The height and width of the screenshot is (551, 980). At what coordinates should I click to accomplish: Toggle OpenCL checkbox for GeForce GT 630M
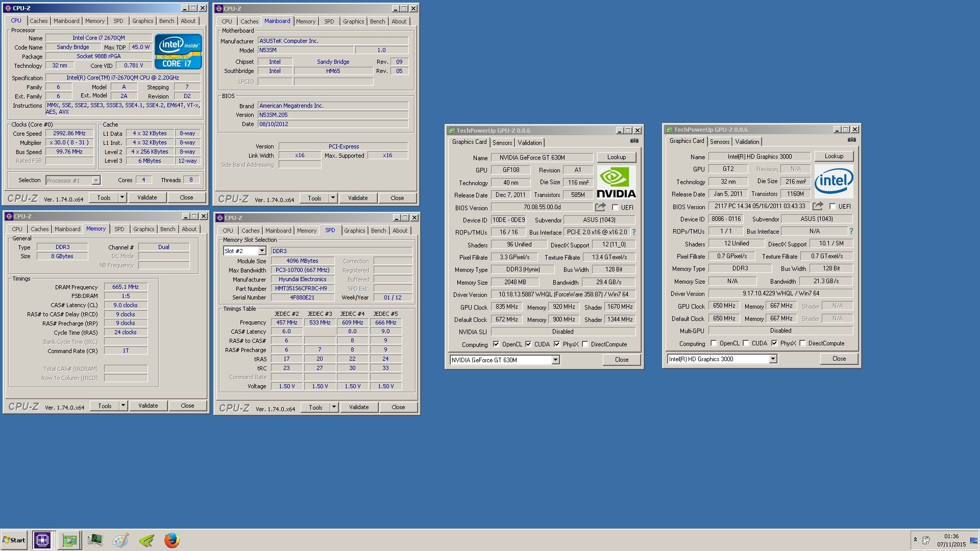click(x=496, y=344)
